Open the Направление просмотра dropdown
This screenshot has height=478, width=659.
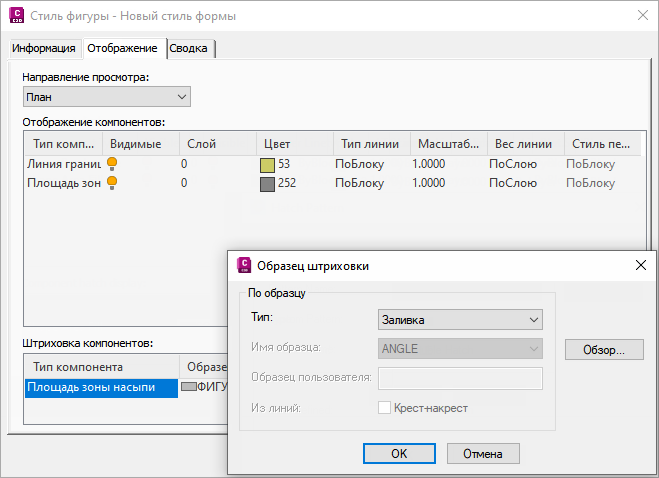106,97
